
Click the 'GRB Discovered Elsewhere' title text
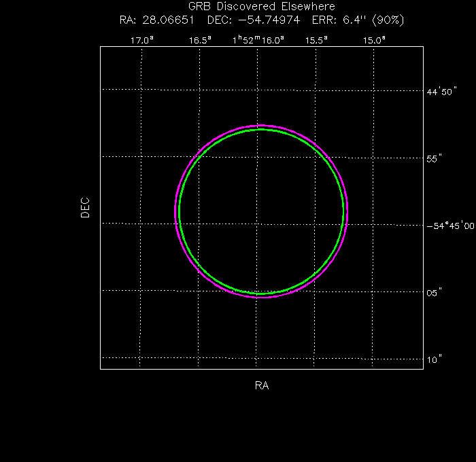click(x=262, y=7)
